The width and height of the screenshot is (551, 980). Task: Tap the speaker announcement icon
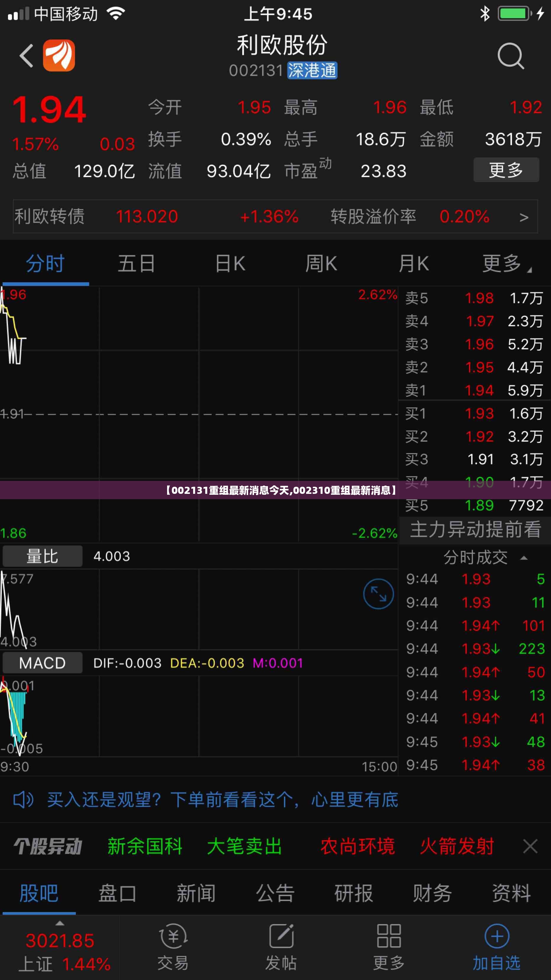pyautogui.click(x=23, y=800)
